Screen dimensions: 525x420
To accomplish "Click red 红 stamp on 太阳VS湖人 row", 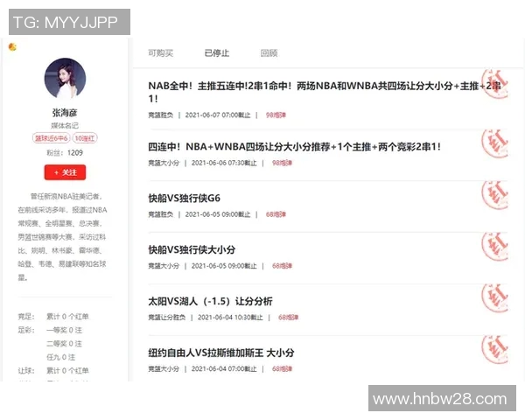I will coord(494,298).
